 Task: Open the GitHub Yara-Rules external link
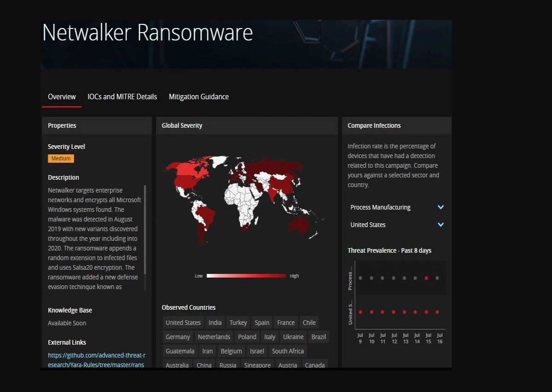click(x=97, y=360)
